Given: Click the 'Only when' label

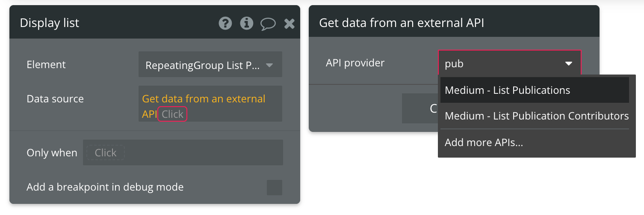Looking at the screenshot, I should [x=52, y=153].
